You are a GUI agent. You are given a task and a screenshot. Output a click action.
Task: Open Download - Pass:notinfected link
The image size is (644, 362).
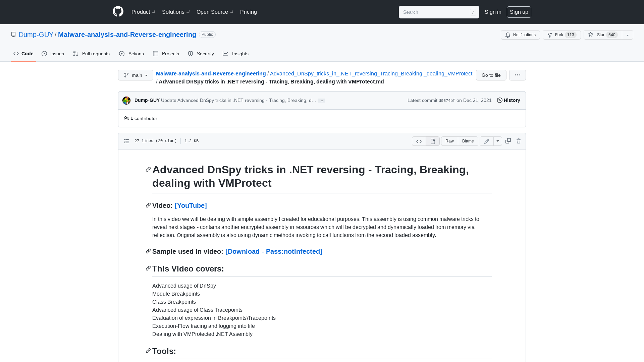pyautogui.click(x=274, y=251)
